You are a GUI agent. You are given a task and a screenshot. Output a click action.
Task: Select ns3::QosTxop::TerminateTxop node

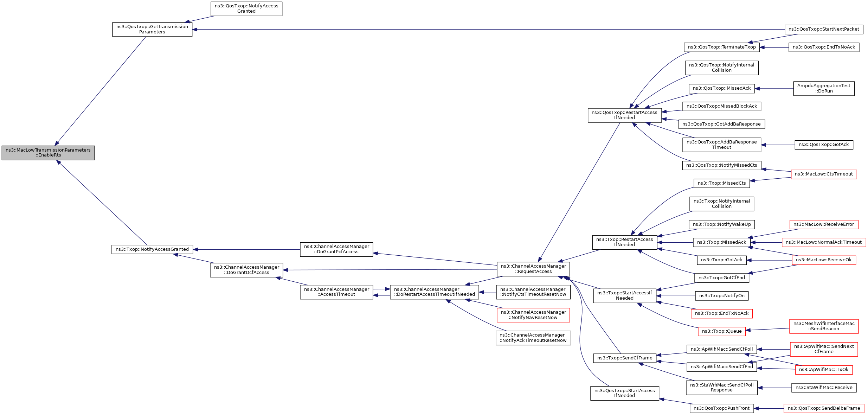(x=721, y=47)
